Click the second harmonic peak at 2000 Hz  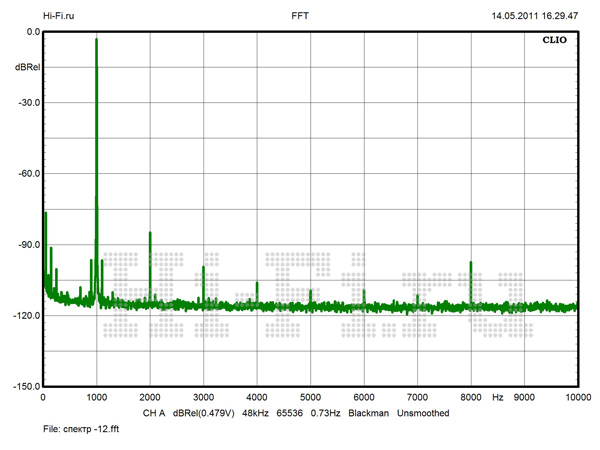coord(150,233)
